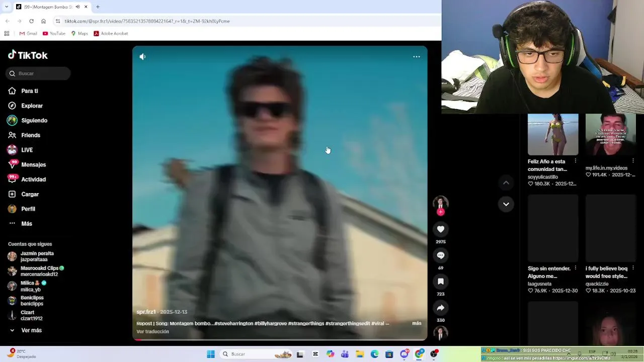
Task: Open Sigo sin entender video title
Action: [x=549, y=272]
